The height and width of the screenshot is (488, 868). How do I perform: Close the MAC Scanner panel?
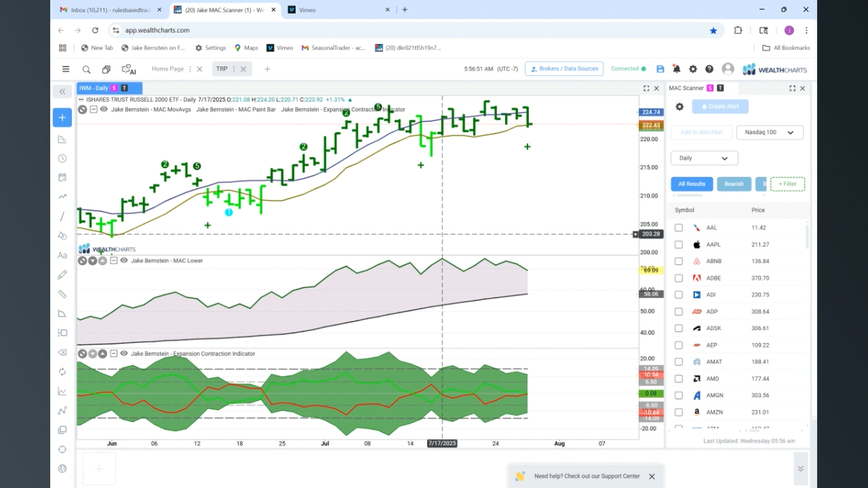click(803, 88)
